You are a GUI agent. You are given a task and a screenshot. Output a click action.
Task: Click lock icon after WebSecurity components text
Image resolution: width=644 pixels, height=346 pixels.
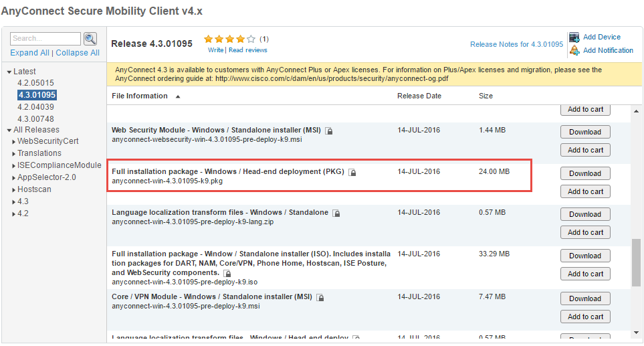click(227, 273)
